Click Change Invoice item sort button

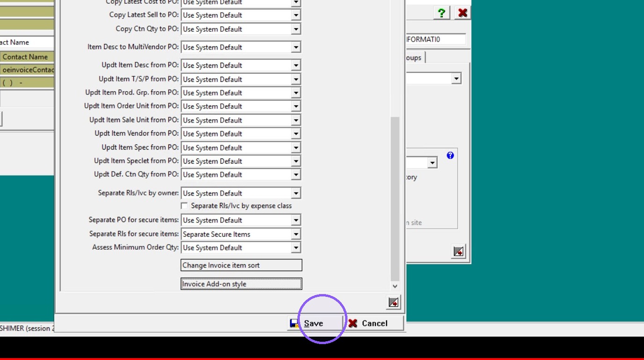[x=241, y=265]
